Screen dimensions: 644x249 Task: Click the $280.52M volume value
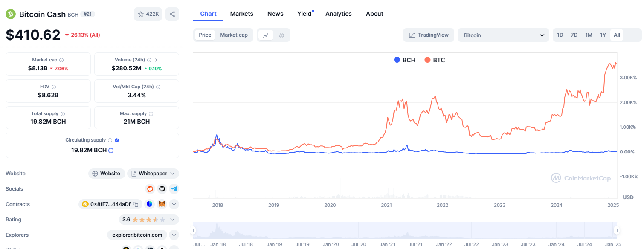[x=126, y=68]
